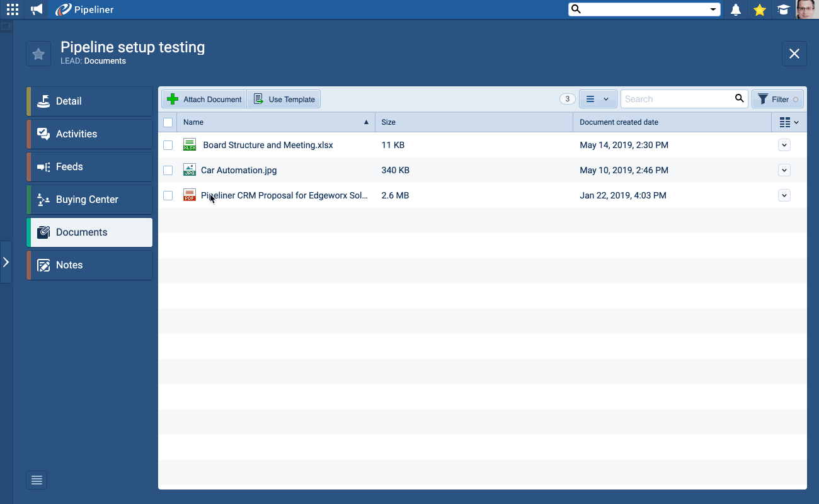
Task: Mark lead as favorite using star button
Action: 38,54
